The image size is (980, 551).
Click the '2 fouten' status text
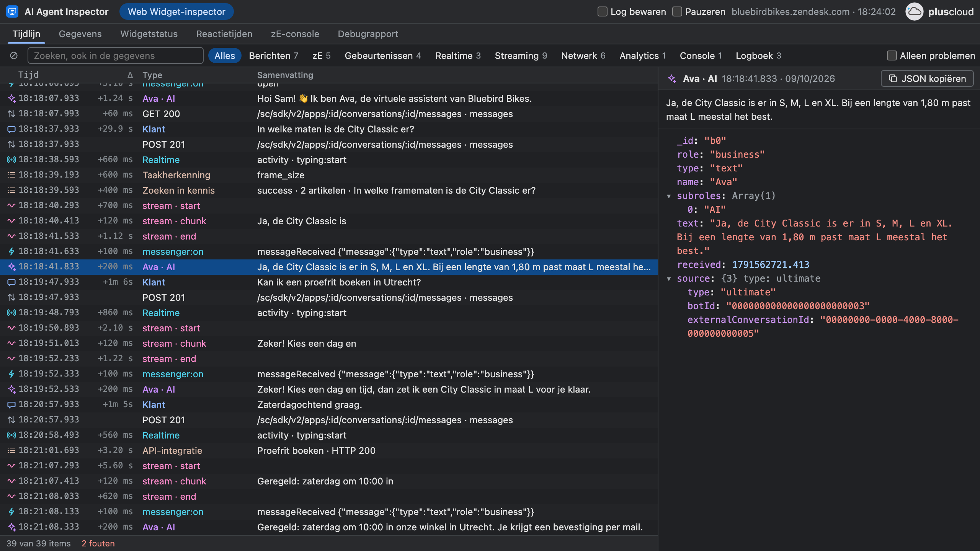[x=98, y=543]
